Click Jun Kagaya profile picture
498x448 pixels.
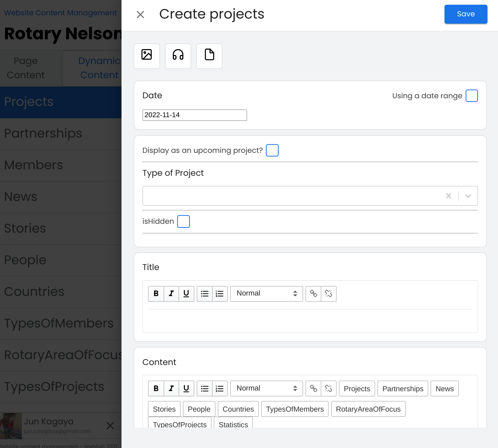[11, 426]
